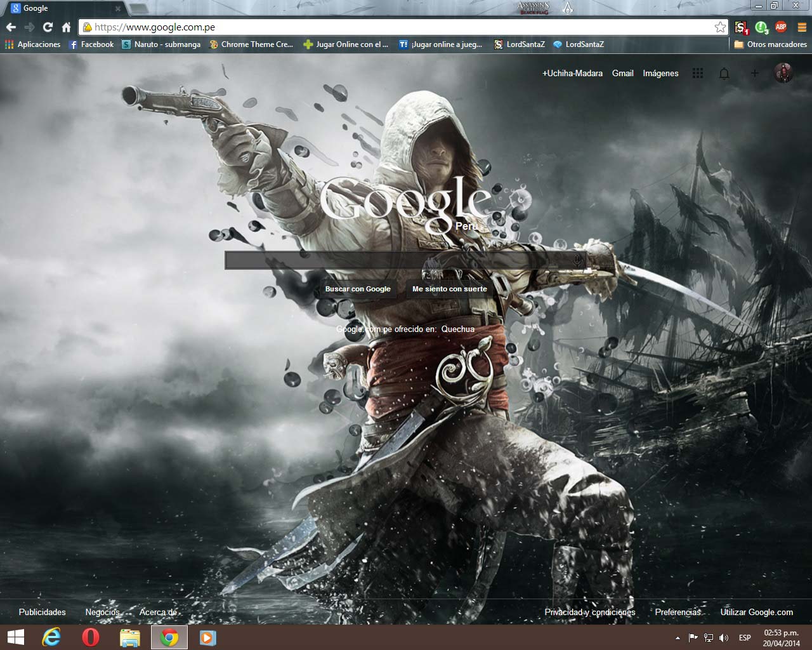This screenshot has width=812, height=650.
Task: Click the profile picture avatar
Action: point(784,73)
